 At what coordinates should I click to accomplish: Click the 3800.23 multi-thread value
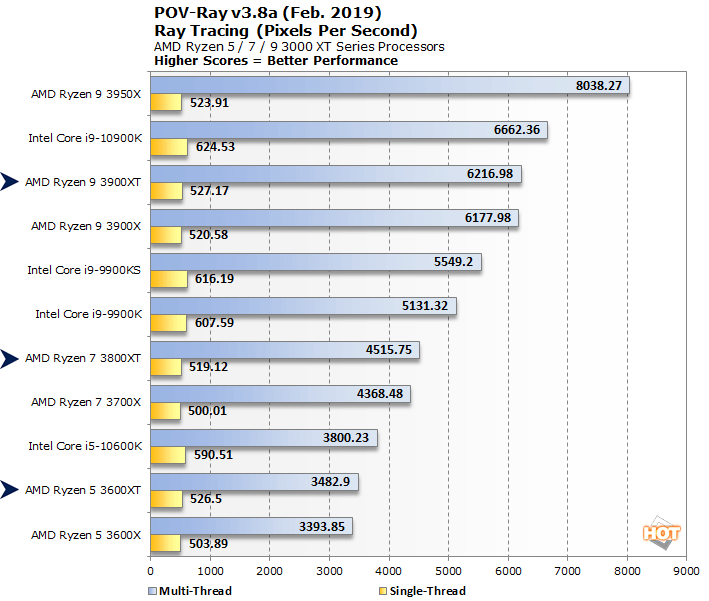point(346,438)
